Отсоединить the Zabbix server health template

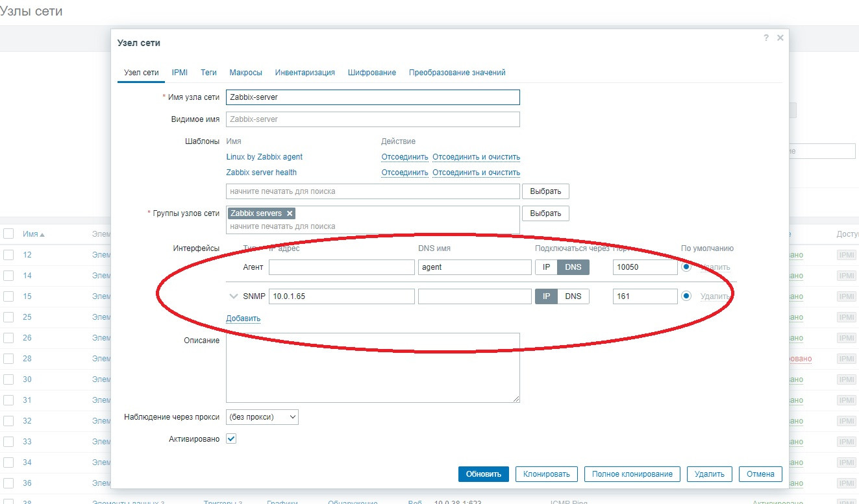[405, 173]
